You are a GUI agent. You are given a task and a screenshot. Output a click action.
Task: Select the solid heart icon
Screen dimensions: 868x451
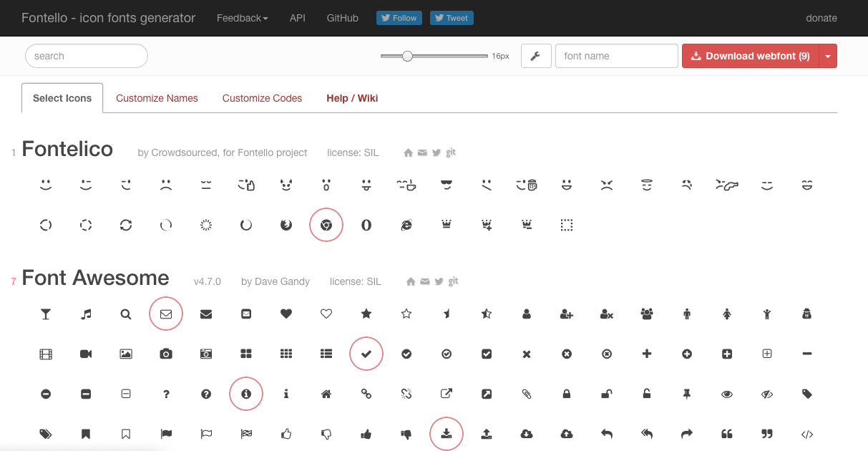(x=286, y=314)
